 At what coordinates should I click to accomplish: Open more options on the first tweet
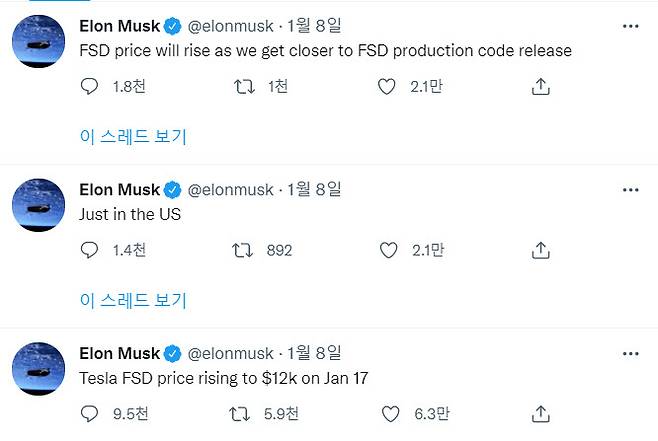click(x=630, y=26)
